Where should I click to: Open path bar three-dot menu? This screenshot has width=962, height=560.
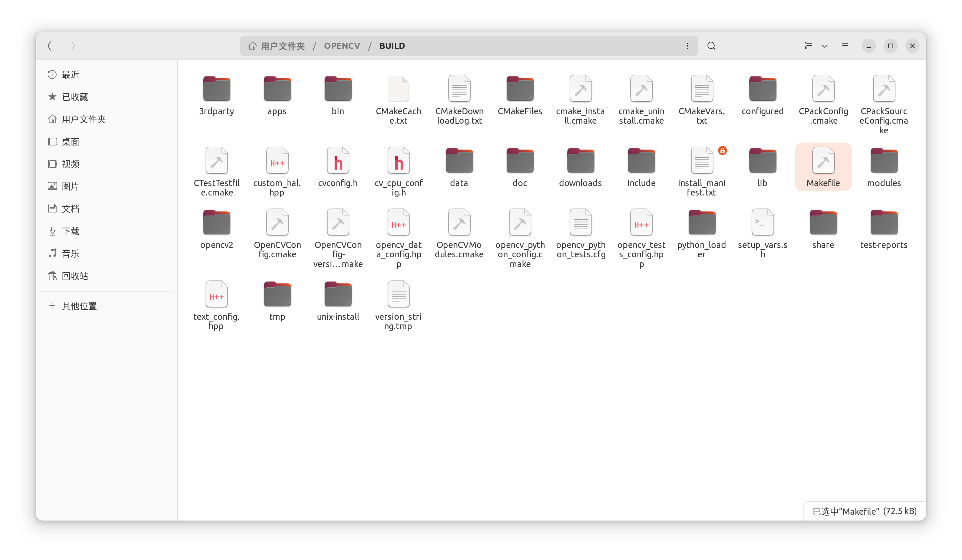point(687,46)
